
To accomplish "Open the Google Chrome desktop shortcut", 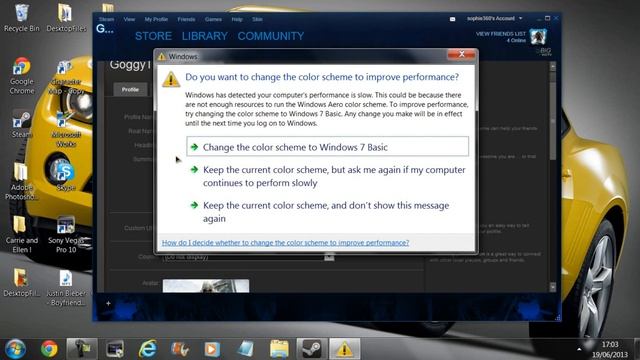I will click(x=22, y=76).
